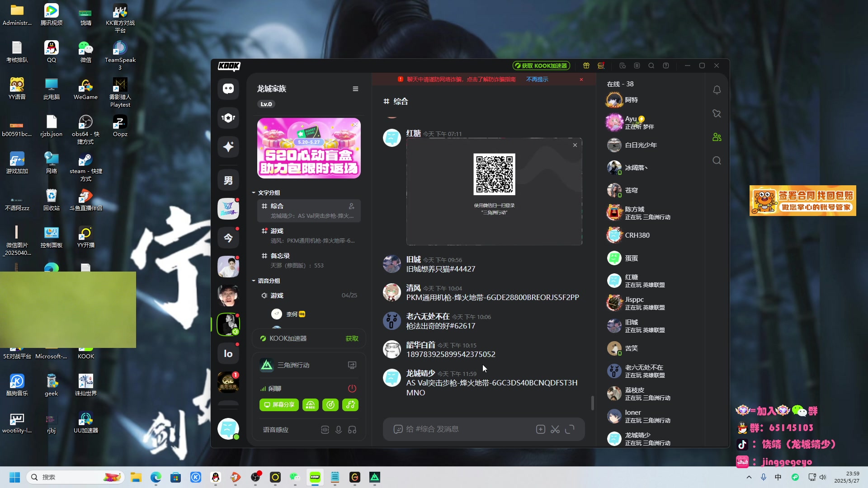
Task: Open the anti-fraud guide warning text
Action: (x=461, y=80)
